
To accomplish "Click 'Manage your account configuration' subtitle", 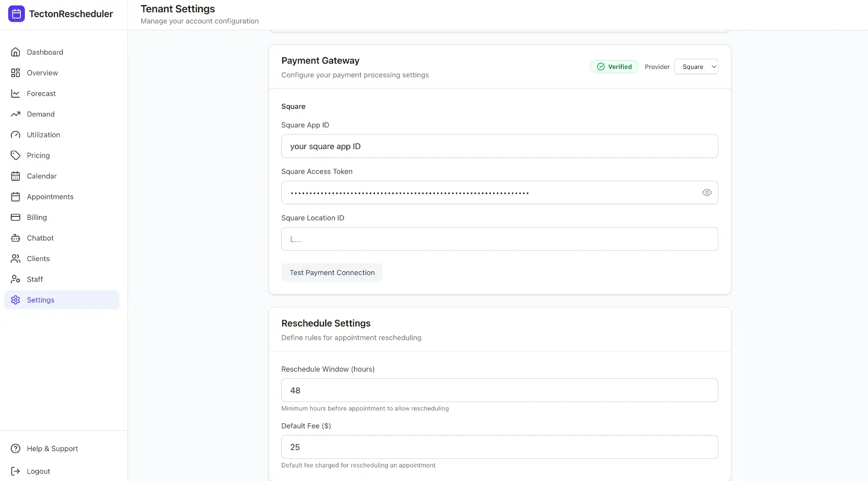I will pyautogui.click(x=199, y=21).
